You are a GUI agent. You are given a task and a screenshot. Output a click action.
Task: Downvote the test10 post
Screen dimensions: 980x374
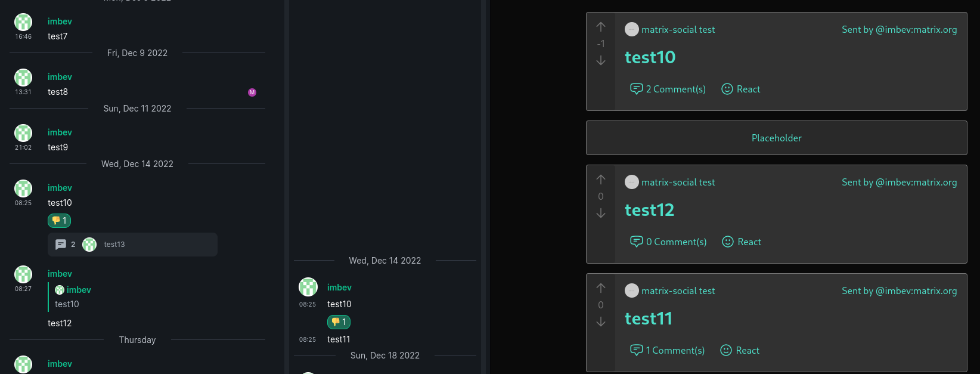point(601,60)
